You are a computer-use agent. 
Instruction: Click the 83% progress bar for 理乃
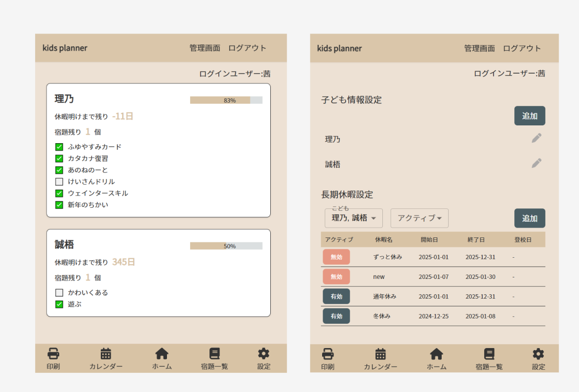click(x=226, y=100)
